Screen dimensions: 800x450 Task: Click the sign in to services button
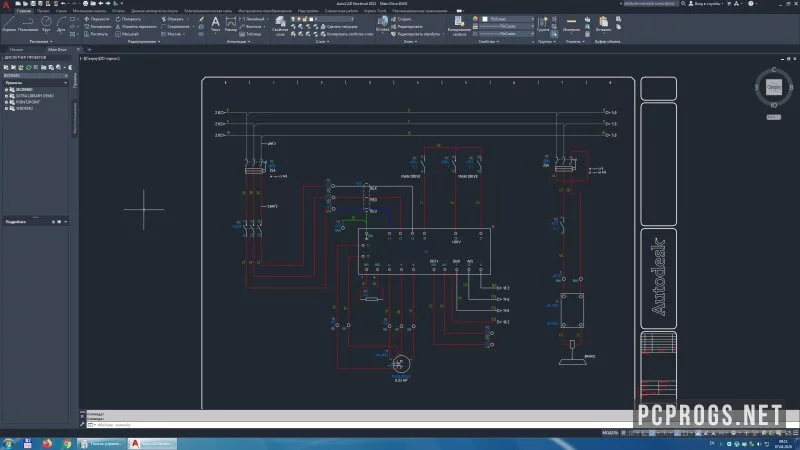(706, 4)
